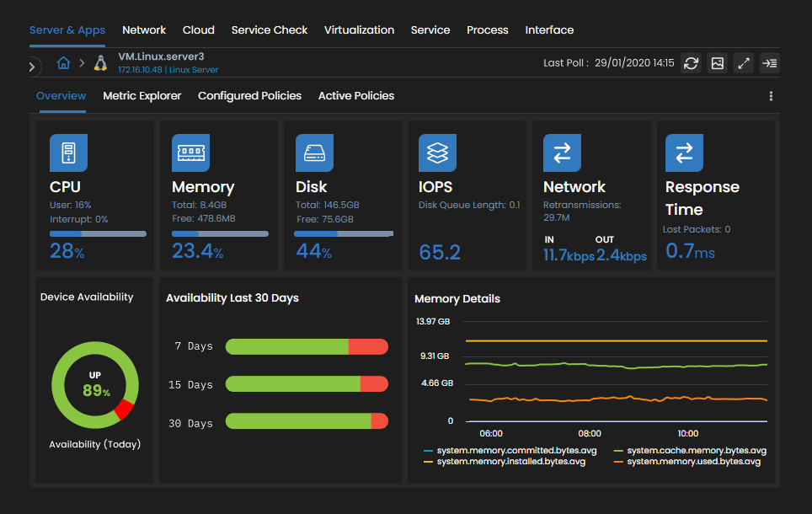The image size is (812, 514).
Task: Open the right side panel arrow
Action: 768,63
